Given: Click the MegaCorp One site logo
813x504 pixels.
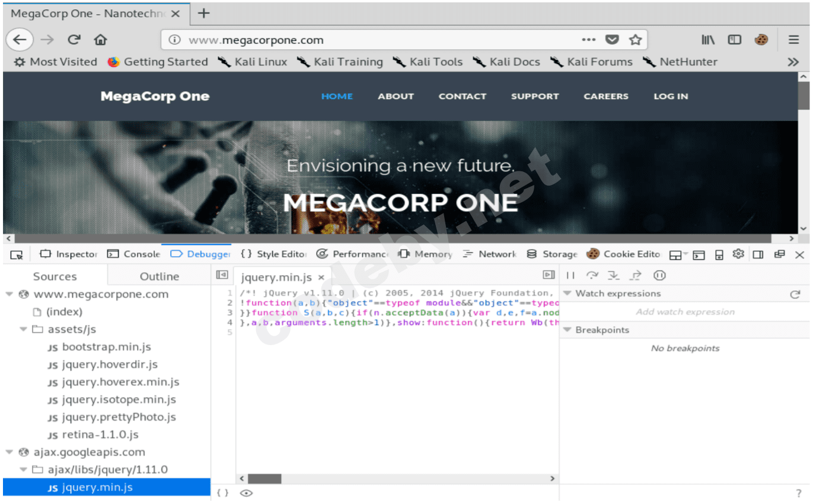Looking at the screenshot, I should pos(155,96).
